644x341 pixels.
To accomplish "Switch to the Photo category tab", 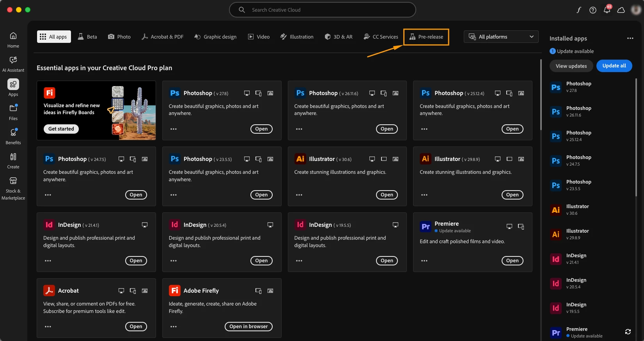I will point(119,37).
